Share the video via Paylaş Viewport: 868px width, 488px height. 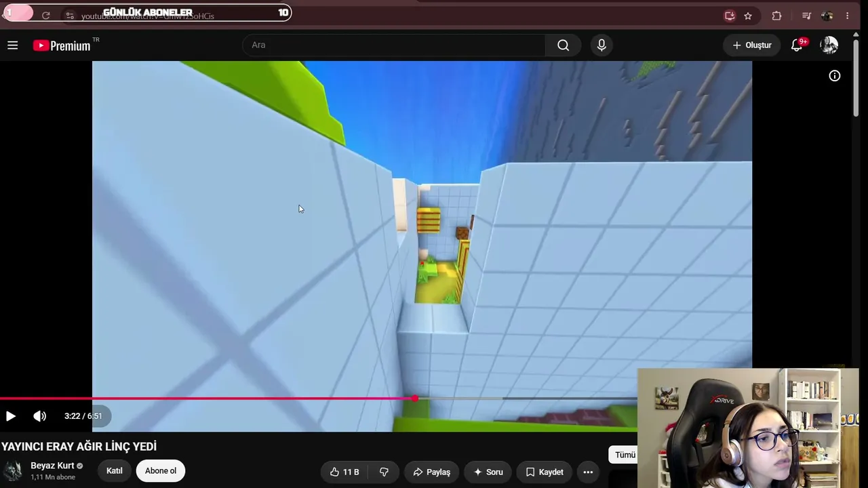[432, 472]
